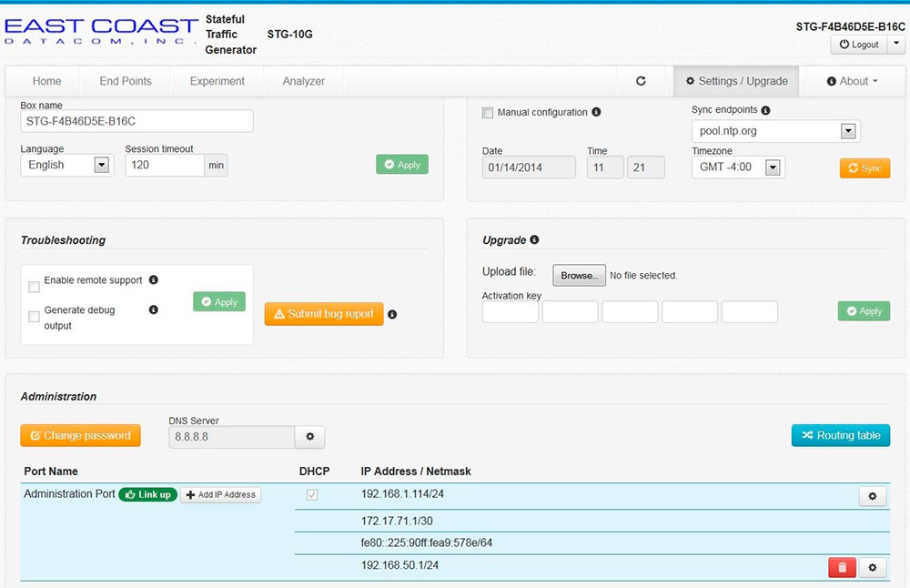Enable remote support checkbox
910x588 pixels.
click(34, 287)
